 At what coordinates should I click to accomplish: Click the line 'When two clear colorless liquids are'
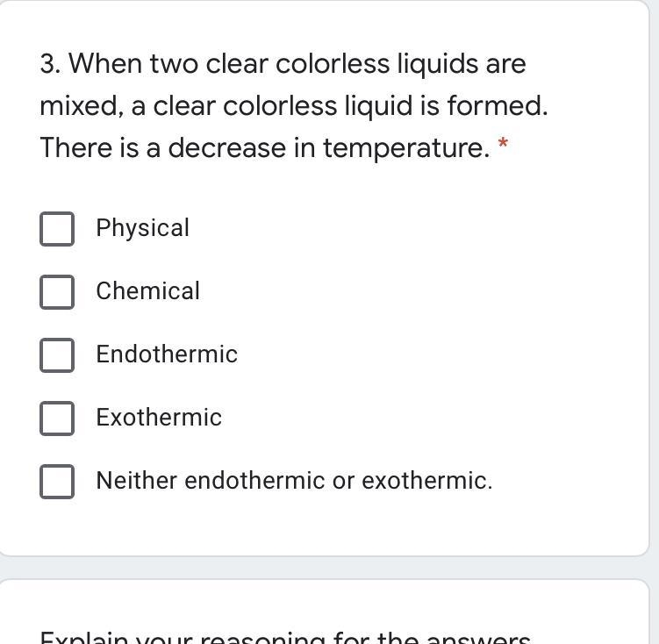pyautogui.click(x=283, y=64)
